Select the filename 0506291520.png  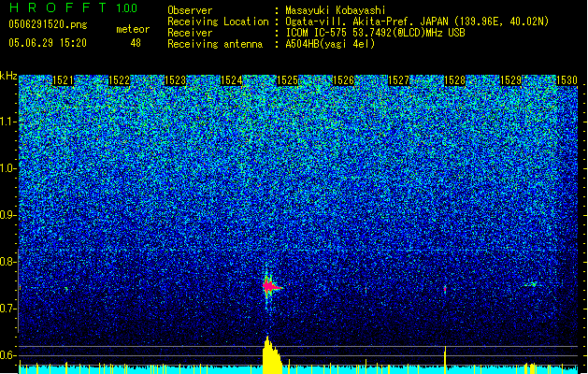[48, 24]
